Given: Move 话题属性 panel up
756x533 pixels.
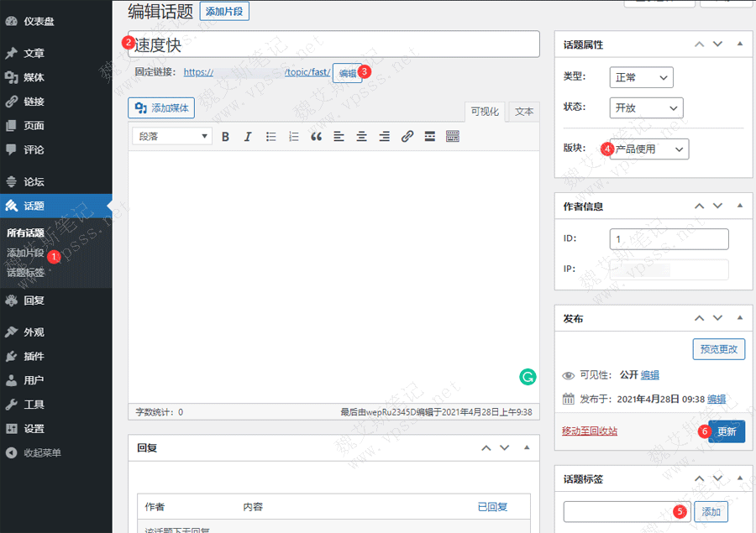Looking at the screenshot, I should click(x=699, y=44).
